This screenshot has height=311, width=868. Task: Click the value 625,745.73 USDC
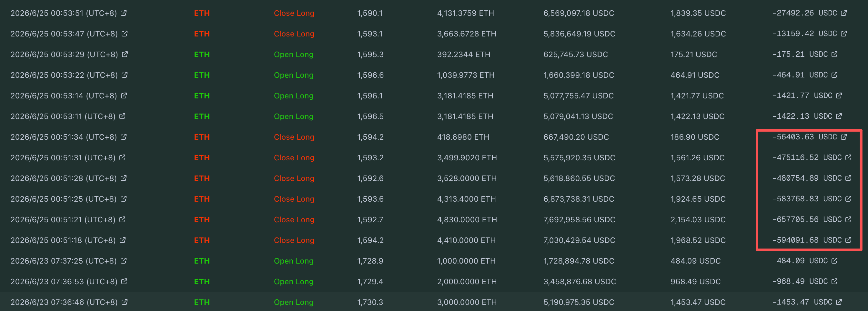[576, 55]
